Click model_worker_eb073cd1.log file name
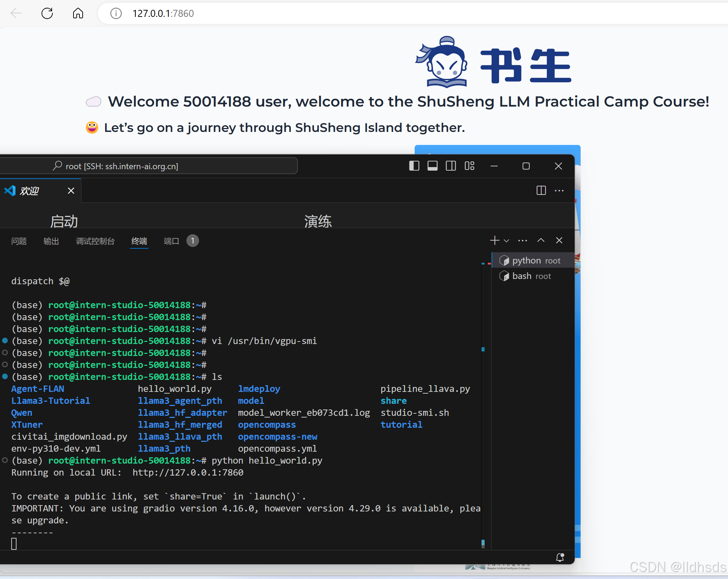This screenshot has height=579, width=728. [304, 413]
